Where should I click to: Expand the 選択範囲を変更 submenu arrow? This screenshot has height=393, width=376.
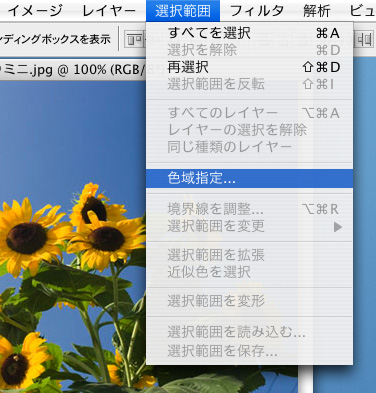[338, 227]
